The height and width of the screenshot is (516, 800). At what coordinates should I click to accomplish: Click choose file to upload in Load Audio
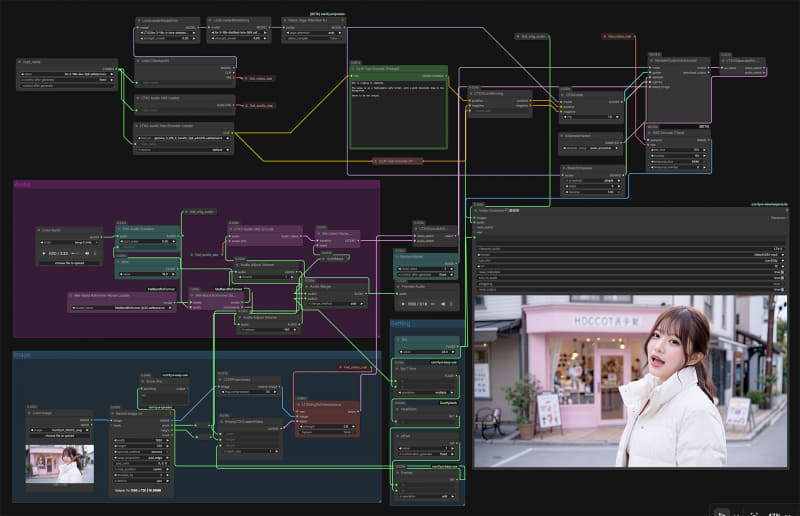(x=69, y=263)
